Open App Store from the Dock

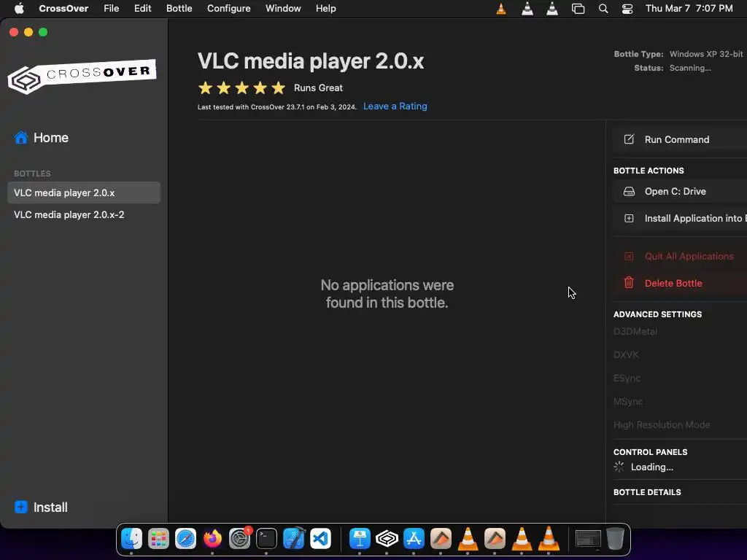pyautogui.click(x=414, y=539)
